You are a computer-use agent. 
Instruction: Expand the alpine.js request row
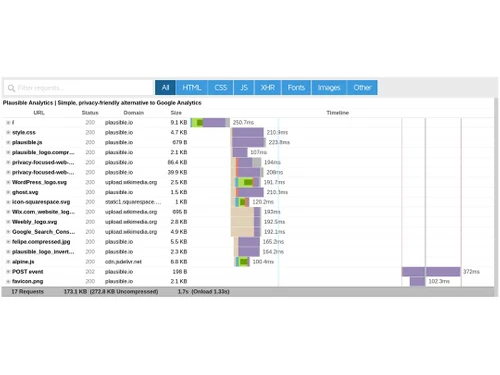tap(8, 262)
